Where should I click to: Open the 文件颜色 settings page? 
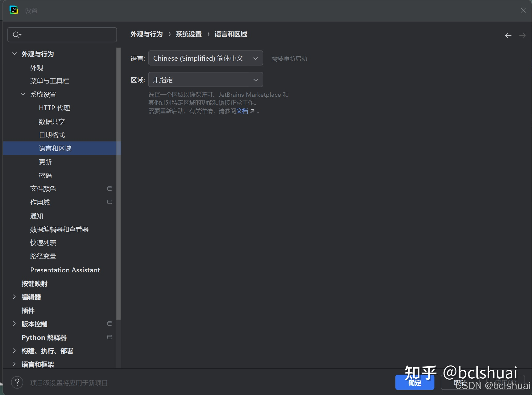(x=43, y=189)
